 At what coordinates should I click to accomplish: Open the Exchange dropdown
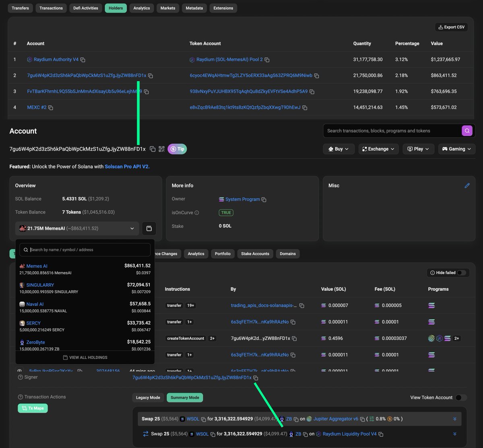[x=378, y=149]
